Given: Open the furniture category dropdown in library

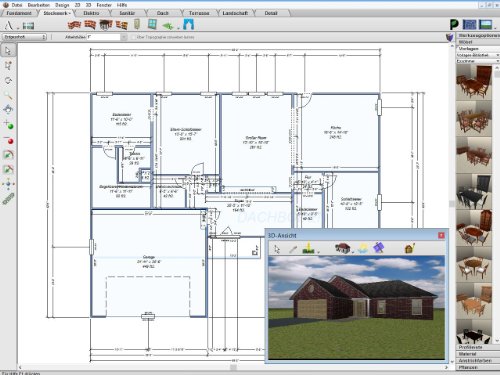Looking at the screenshot, I should point(477,61).
